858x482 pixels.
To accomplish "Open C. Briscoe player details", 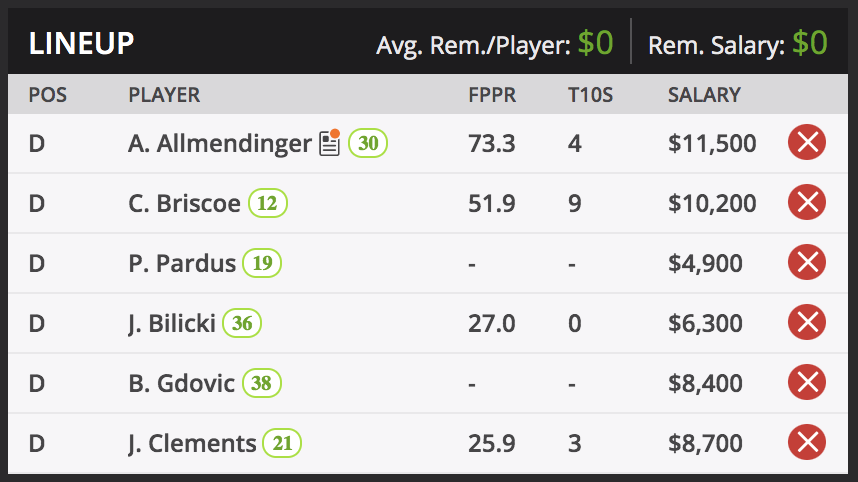I will [184, 204].
